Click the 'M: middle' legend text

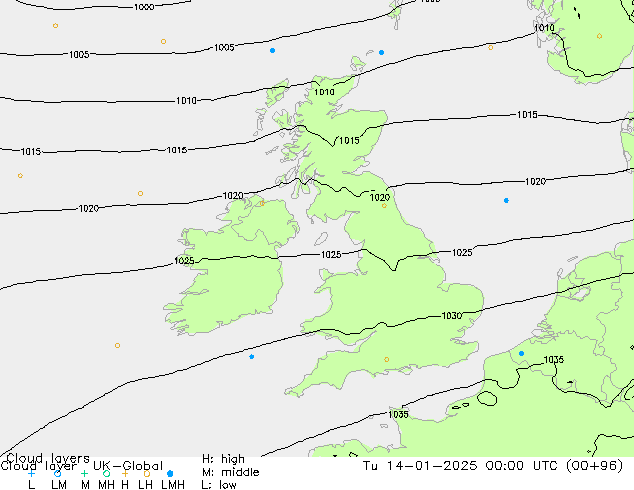pyautogui.click(x=230, y=472)
